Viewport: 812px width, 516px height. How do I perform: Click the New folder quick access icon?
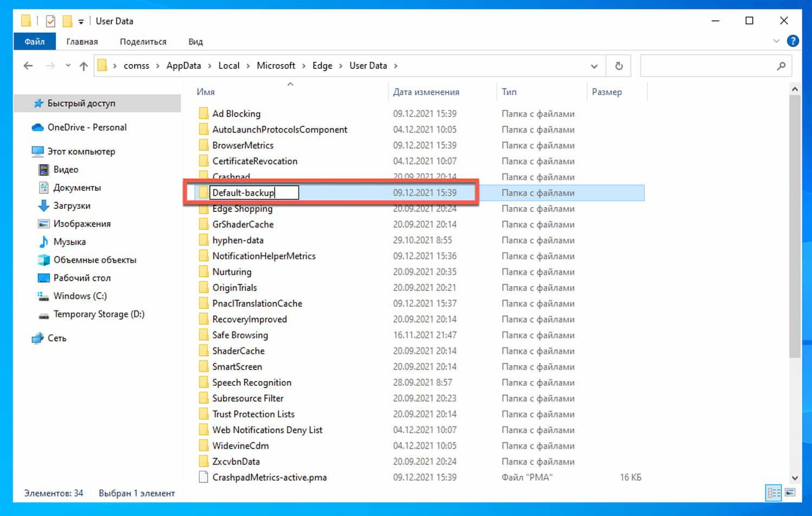[67, 21]
